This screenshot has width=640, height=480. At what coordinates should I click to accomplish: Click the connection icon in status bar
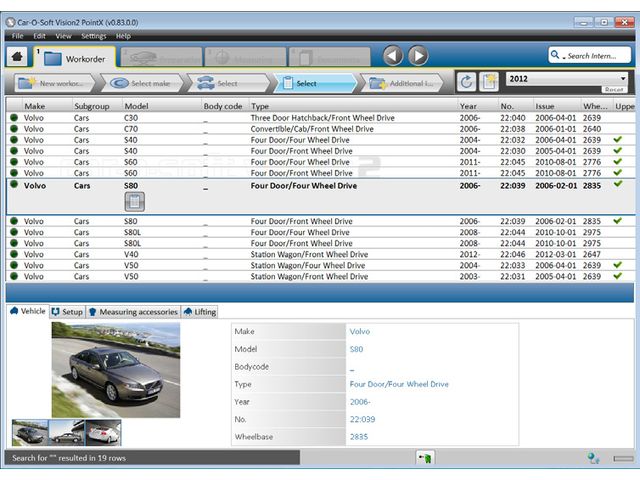coord(425,458)
